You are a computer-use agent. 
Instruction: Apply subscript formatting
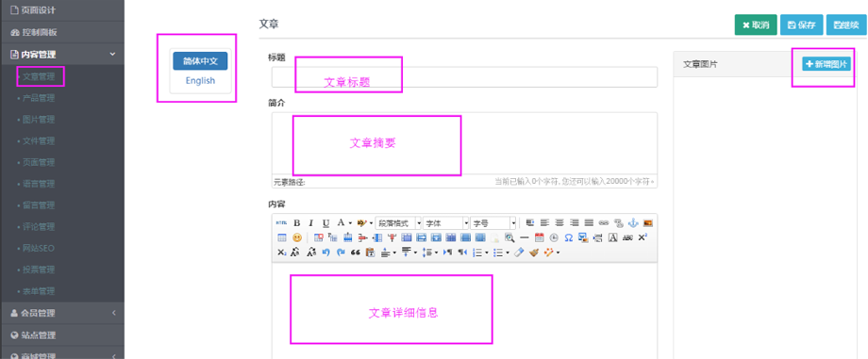point(282,253)
